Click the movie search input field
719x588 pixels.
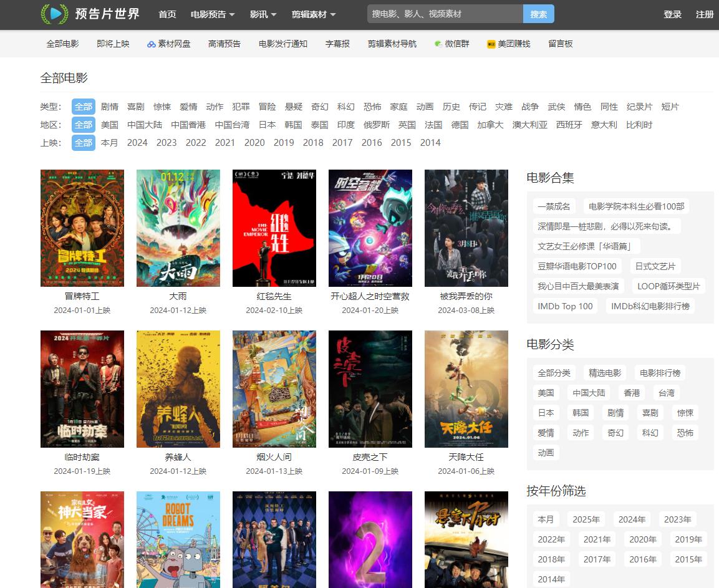[x=445, y=14]
